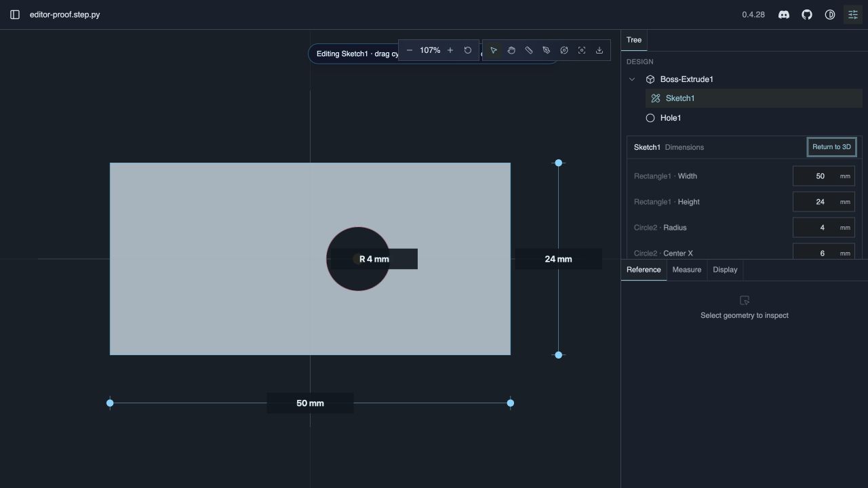Click the 50 mm width dimension label
Viewport: 868px width, 488px height.
(x=310, y=403)
